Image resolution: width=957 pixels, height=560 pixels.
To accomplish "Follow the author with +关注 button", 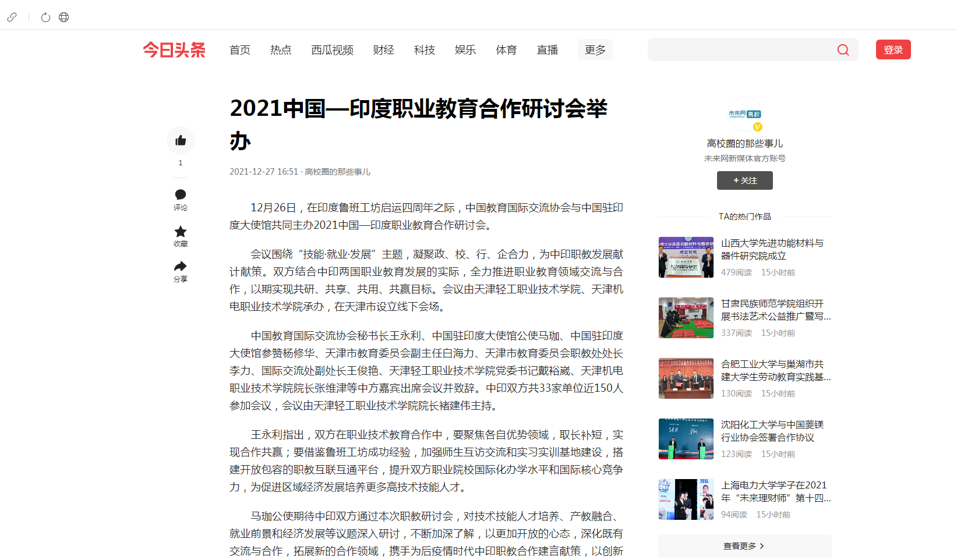I will click(744, 180).
